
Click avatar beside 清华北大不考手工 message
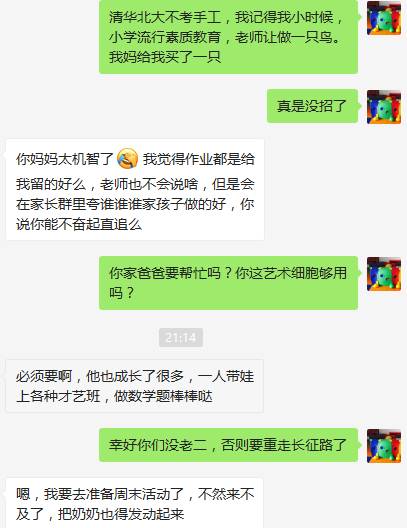point(384,18)
